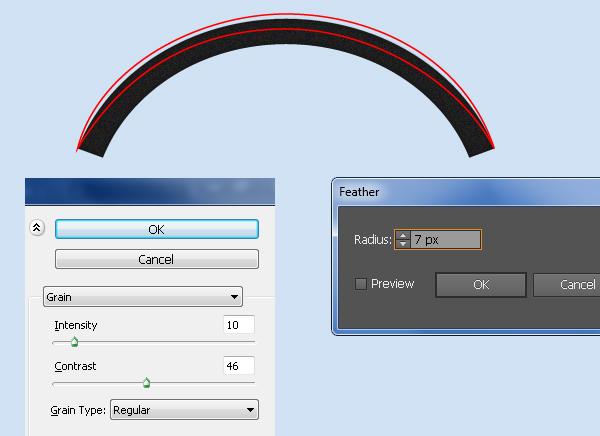Confirm the Feather dialog with OK

pos(481,284)
